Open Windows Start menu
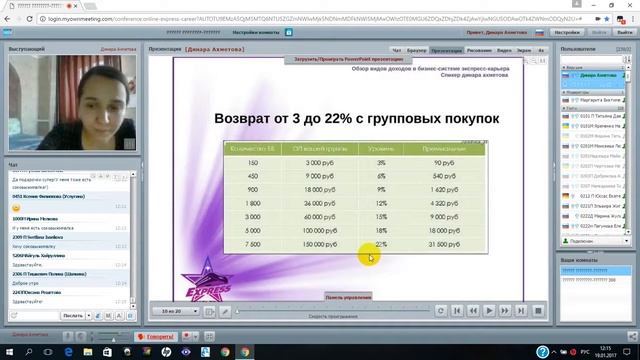Viewport: 640px width, 360px height. coord(9,352)
